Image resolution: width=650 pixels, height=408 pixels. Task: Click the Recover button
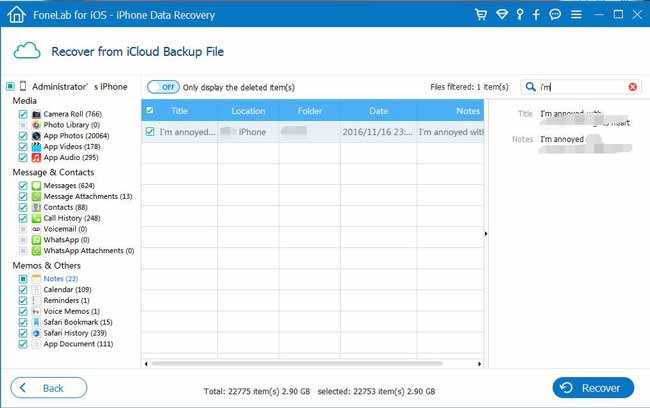593,388
